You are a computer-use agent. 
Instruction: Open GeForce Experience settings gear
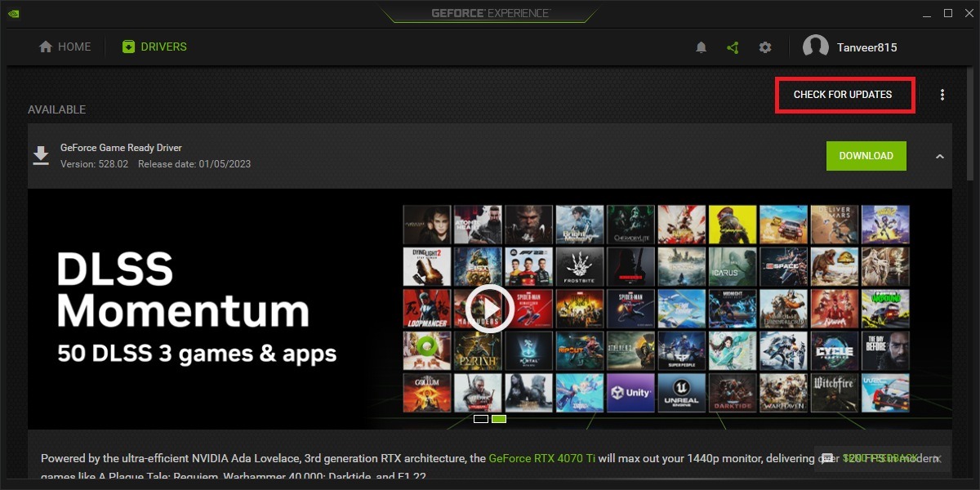pyautogui.click(x=764, y=47)
